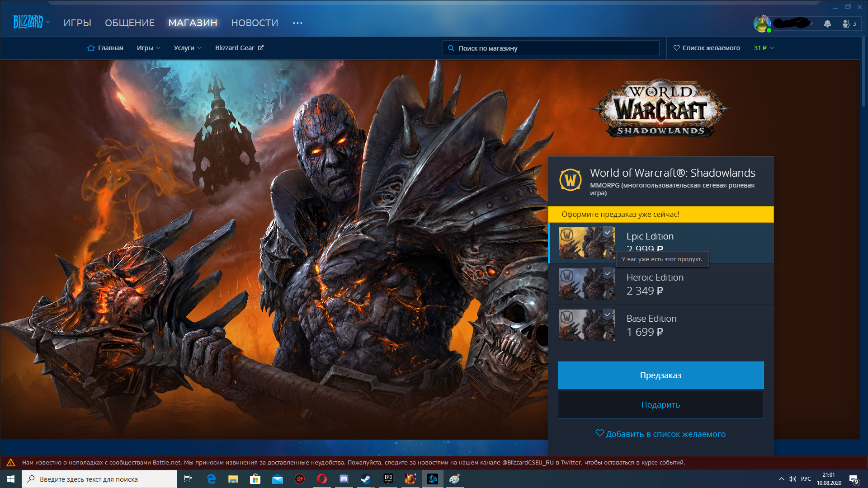Click the Поиск по магазину search field
868x488 pixels.
[x=551, y=48]
